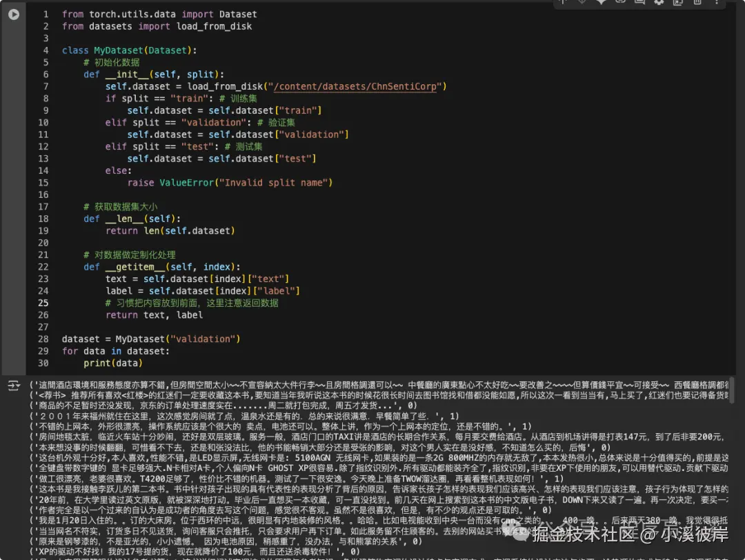Click 'text = self.dataset[index]["text"]' line
Viewport: 745px width, 560px height.
coord(197,279)
